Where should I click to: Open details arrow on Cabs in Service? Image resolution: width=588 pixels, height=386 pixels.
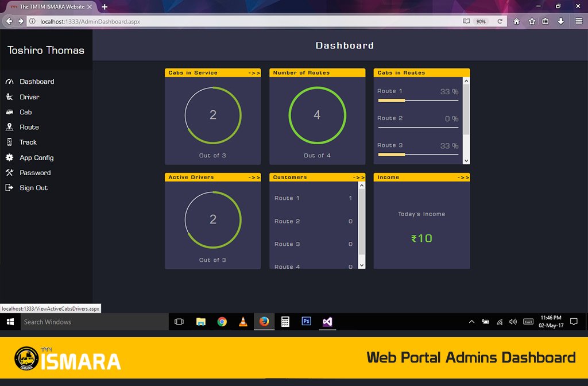[254, 73]
